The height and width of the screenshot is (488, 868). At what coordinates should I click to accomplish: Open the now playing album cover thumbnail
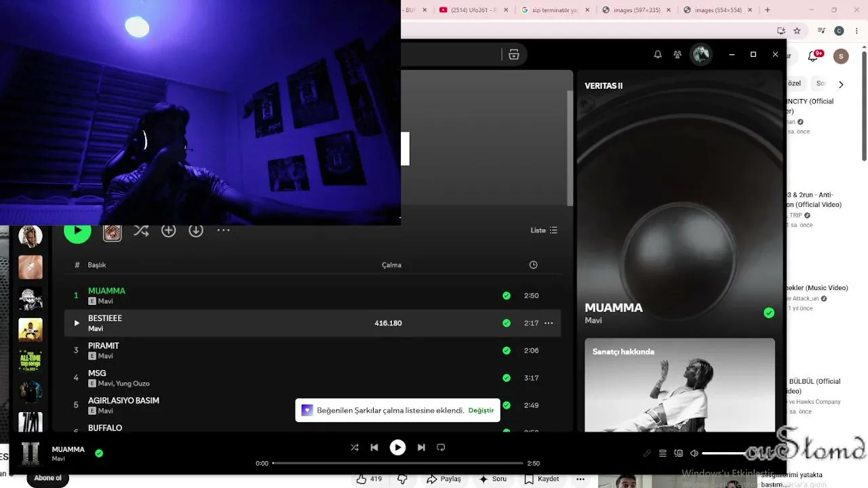point(31,453)
